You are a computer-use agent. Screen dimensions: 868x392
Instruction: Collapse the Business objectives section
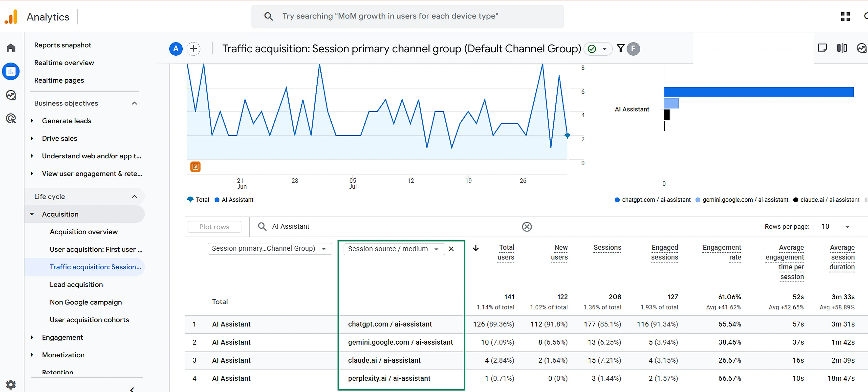134,103
